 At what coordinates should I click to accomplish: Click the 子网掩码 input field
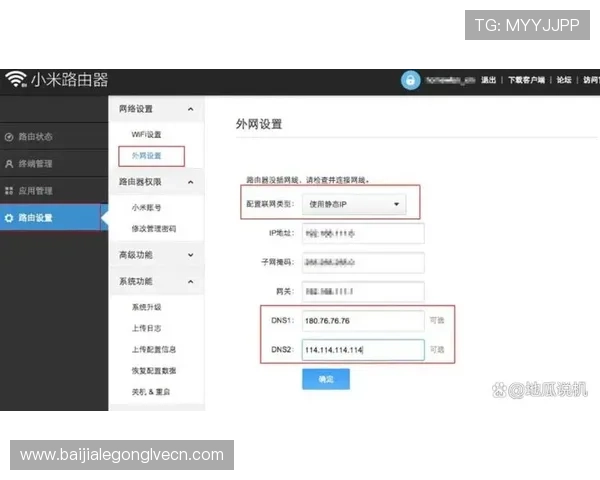363,262
